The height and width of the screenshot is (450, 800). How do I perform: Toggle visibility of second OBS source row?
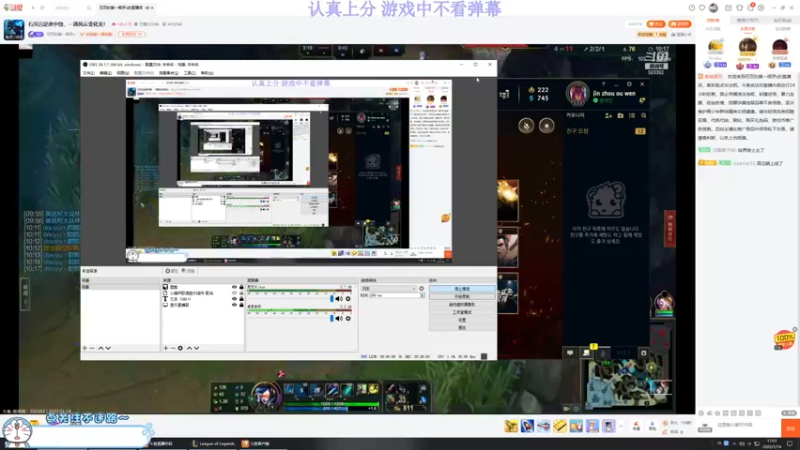pyautogui.click(x=234, y=293)
